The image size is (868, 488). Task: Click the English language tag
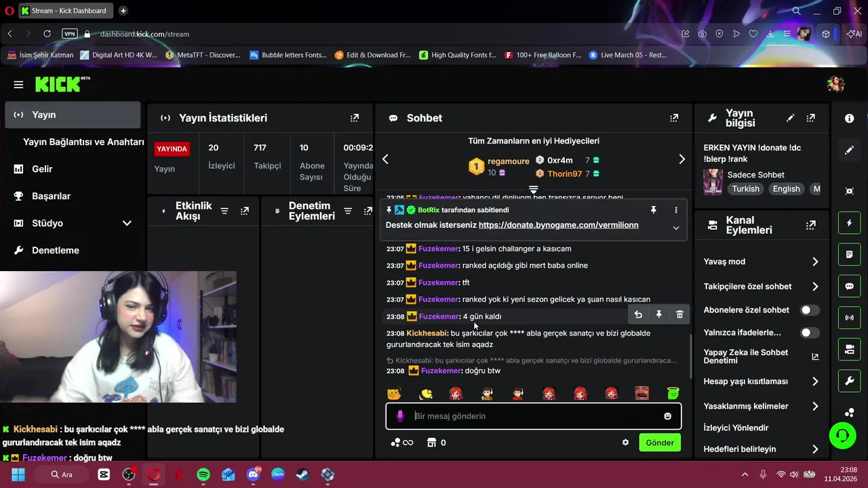coord(786,189)
